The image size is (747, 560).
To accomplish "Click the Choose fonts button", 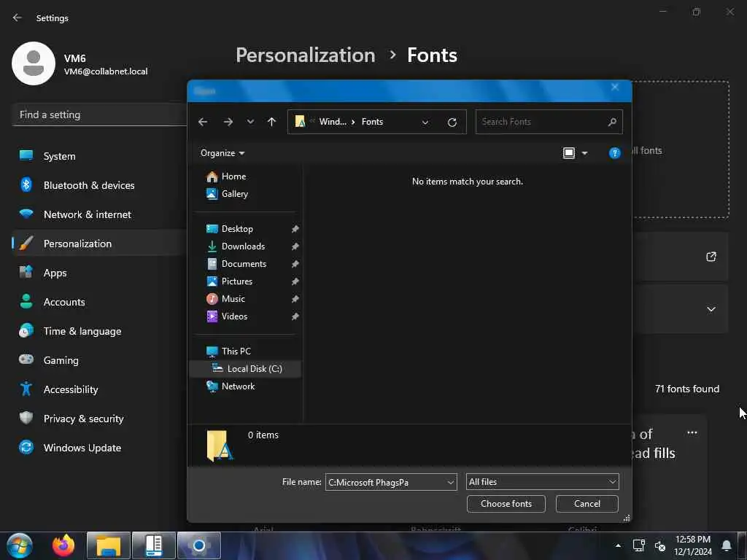I will [506, 504].
